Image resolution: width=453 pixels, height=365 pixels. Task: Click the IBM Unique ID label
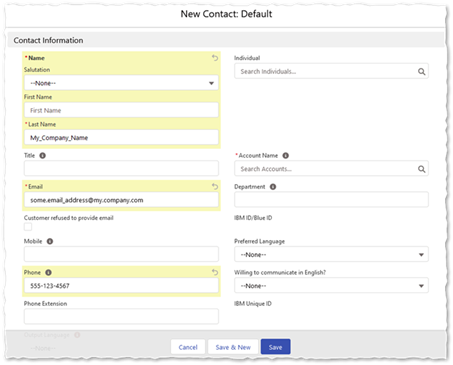tap(253, 304)
